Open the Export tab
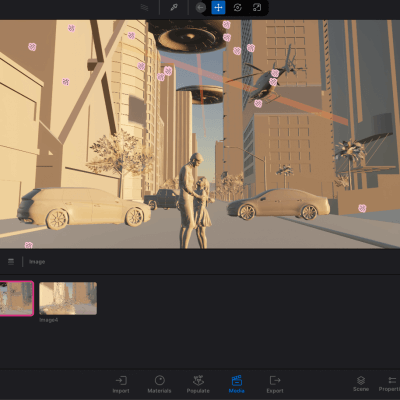 (275, 384)
